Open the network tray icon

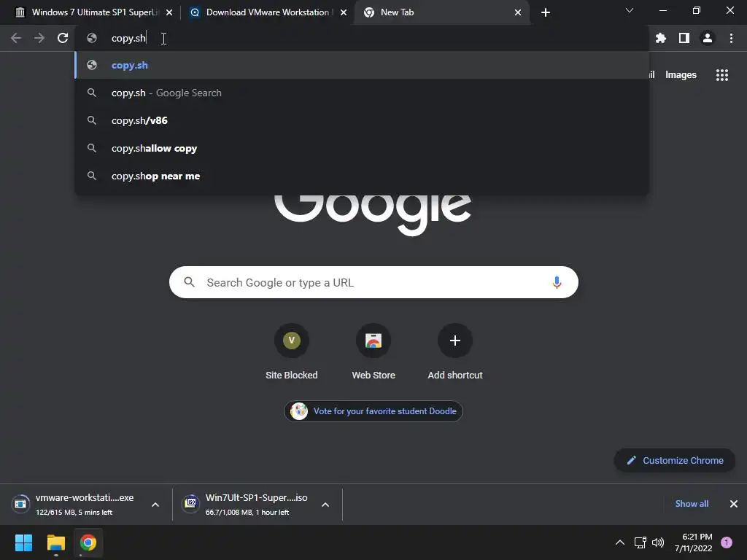click(640, 542)
